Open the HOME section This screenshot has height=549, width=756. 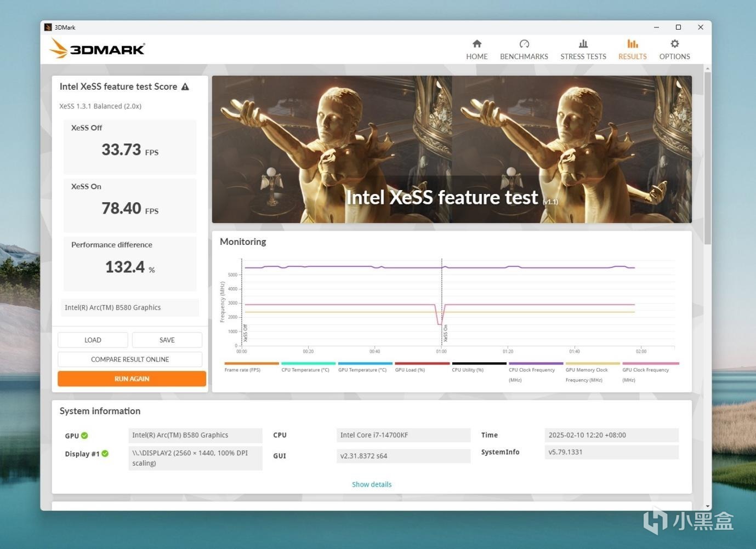click(476, 50)
